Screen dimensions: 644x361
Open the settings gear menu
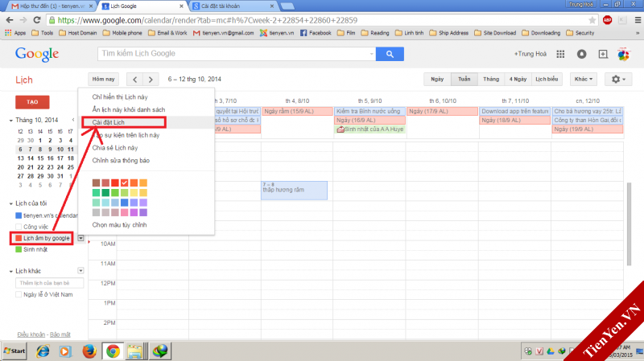618,79
